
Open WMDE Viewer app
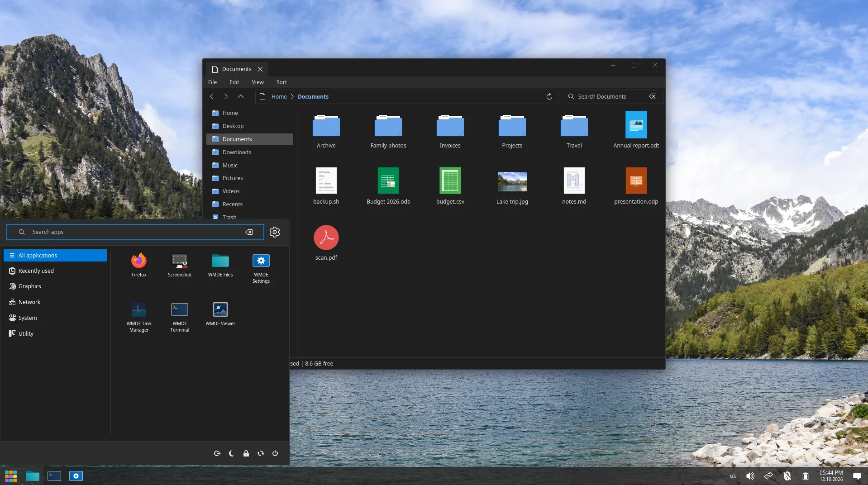coord(220,314)
